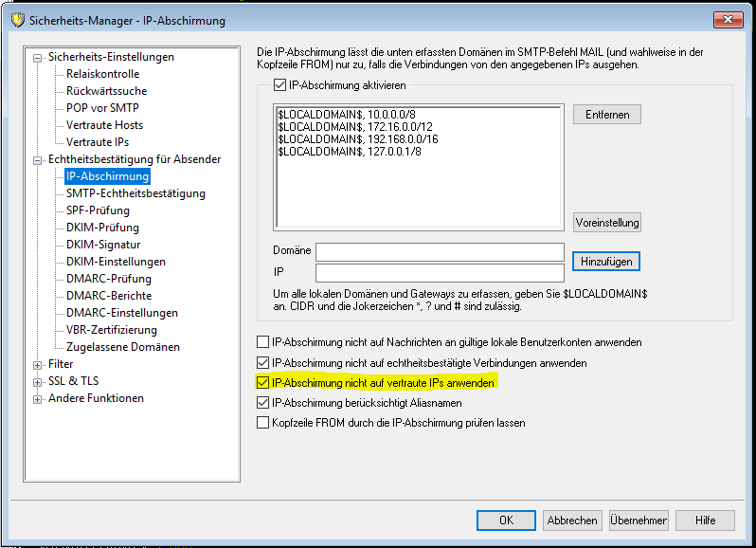The image size is (756, 548).
Task: Enable 'nicht auf Nachrichten an gültige lokale Benutzerkonten' option
Action: [263, 341]
